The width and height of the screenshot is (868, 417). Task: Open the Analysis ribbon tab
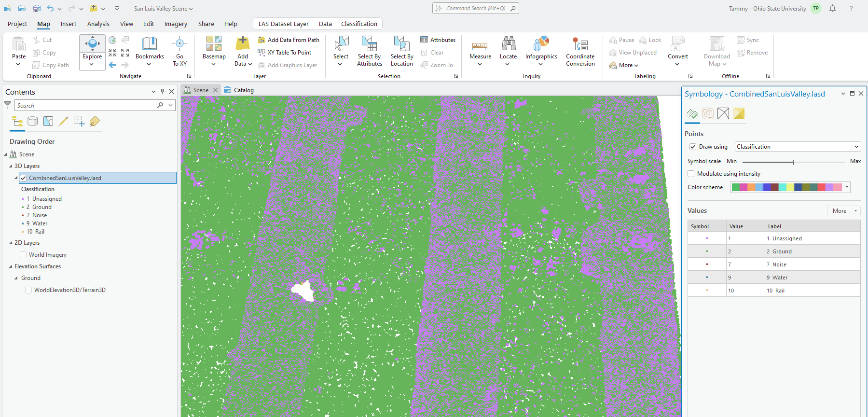(x=98, y=24)
